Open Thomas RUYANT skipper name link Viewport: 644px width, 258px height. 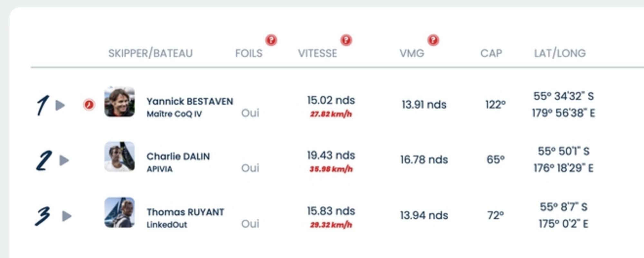coord(185,212)
